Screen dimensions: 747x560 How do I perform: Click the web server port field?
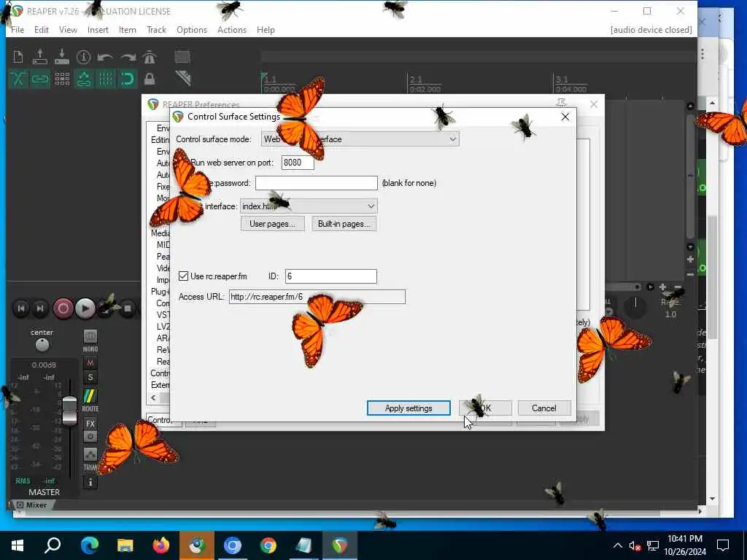point(298,163)
